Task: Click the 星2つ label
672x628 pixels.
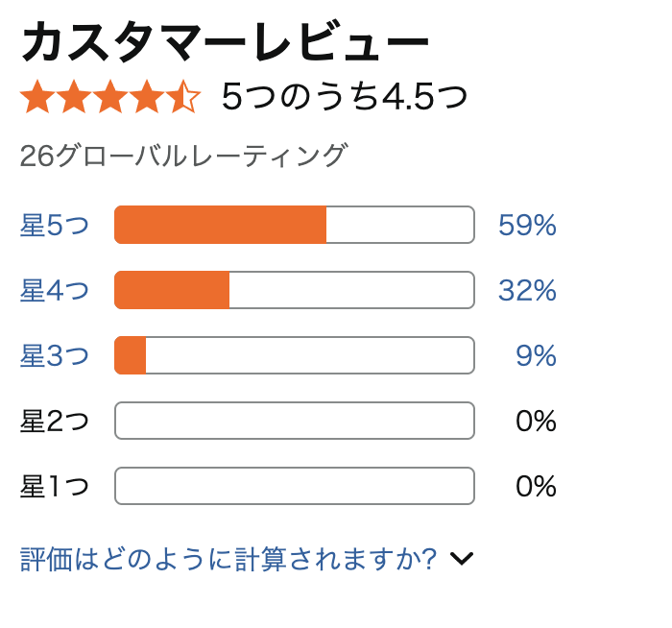Action: 55,422
